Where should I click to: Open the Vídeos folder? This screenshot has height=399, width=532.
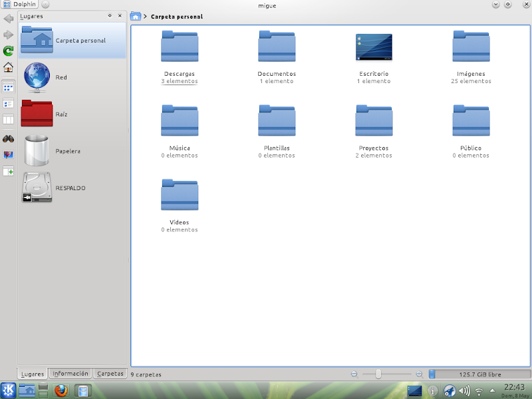click(180, 195)
